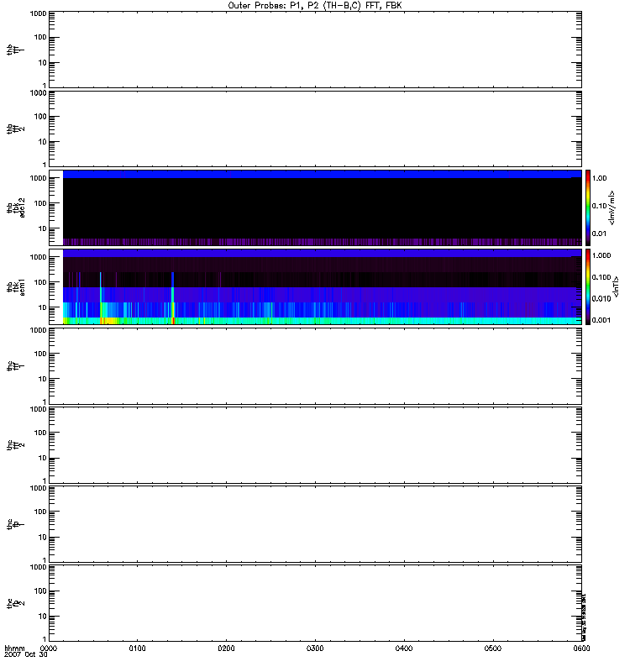Click the red spike in scm1 spectrogram
The width and height of the screenshot is (630, 672).
(173, 321)
